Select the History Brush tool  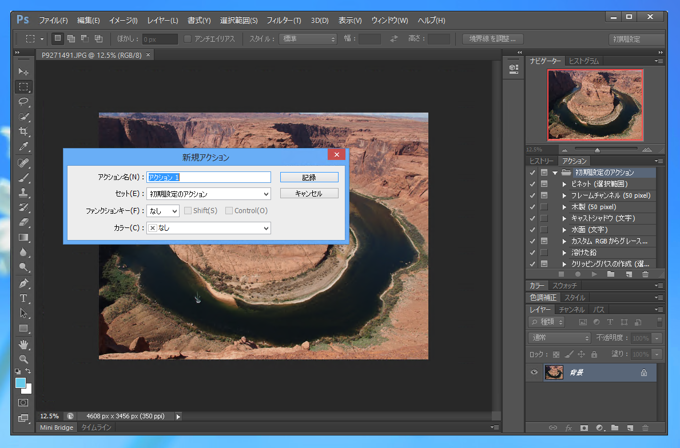[x=23, y=208]
